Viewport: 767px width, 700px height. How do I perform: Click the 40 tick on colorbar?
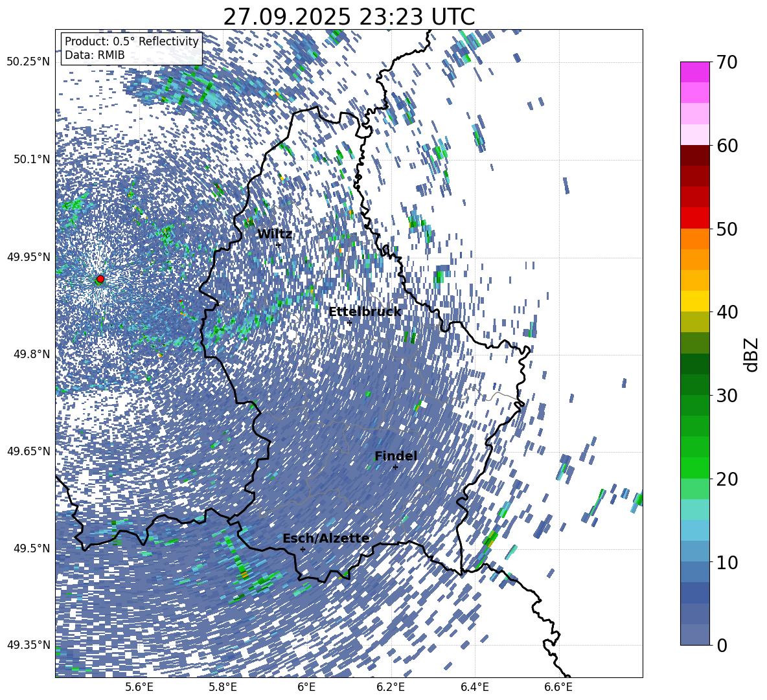point(727,312)
